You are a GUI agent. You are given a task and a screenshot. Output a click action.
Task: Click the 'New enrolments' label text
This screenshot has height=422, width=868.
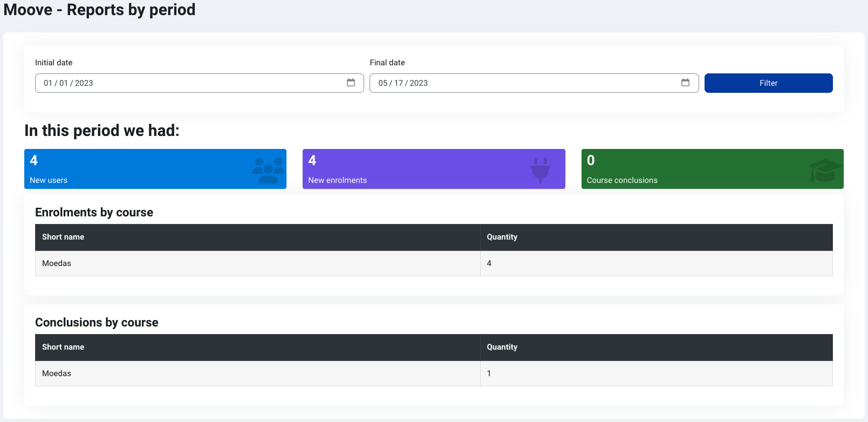tap(337, 180)
